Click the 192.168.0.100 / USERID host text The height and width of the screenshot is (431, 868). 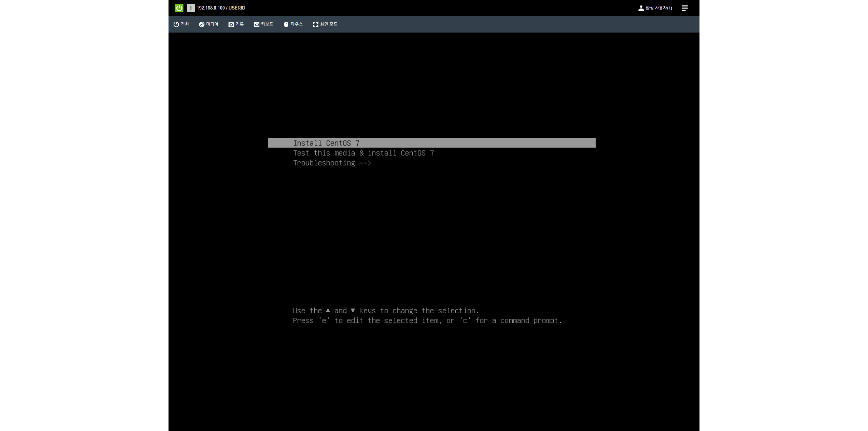[221, 8]
